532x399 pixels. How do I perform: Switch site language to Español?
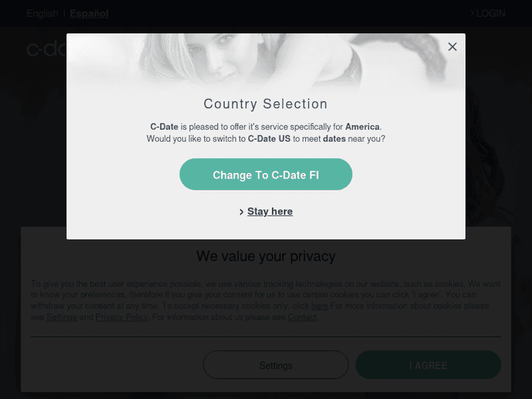click(89, 13)
